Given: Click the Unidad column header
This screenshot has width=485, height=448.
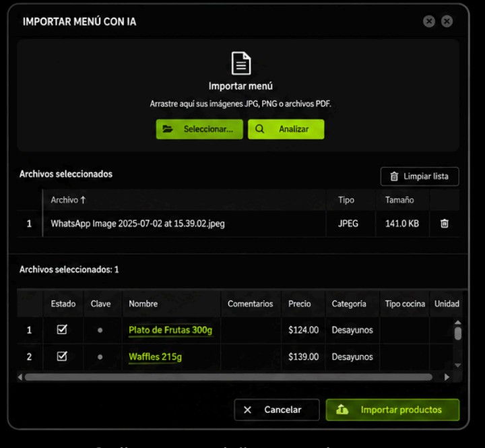Looking at the screenshot, I should click(447, 304).
